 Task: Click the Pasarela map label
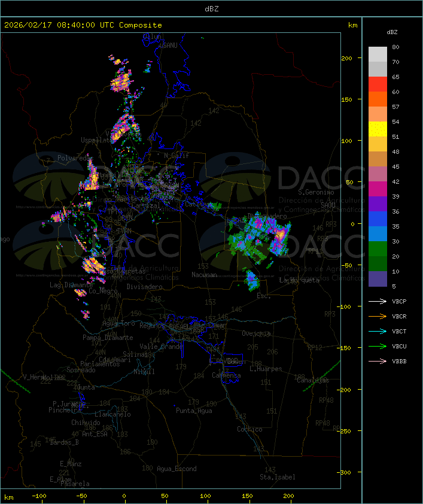(75, 484)
